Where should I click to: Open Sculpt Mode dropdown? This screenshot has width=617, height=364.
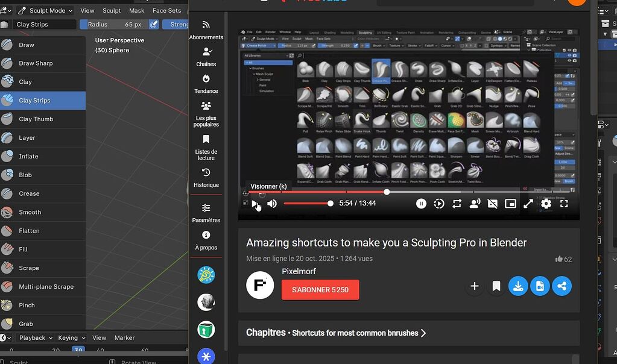[x=45, y=11]
